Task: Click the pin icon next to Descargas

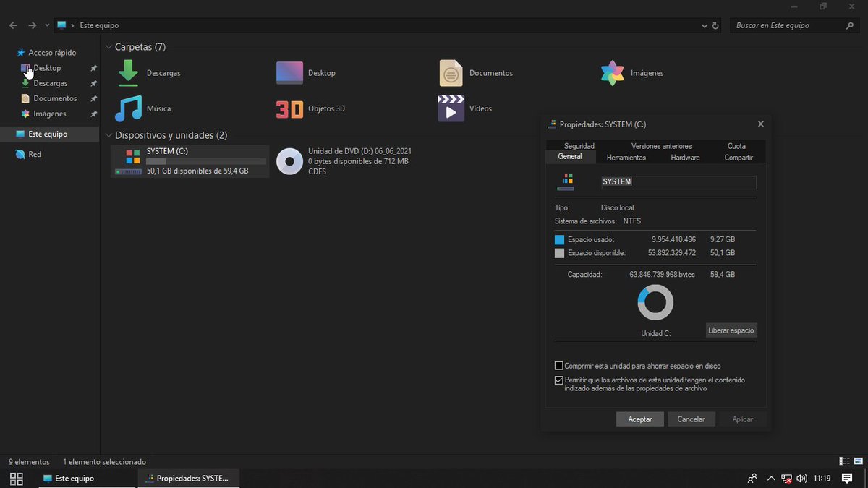Action: (93, 83)
